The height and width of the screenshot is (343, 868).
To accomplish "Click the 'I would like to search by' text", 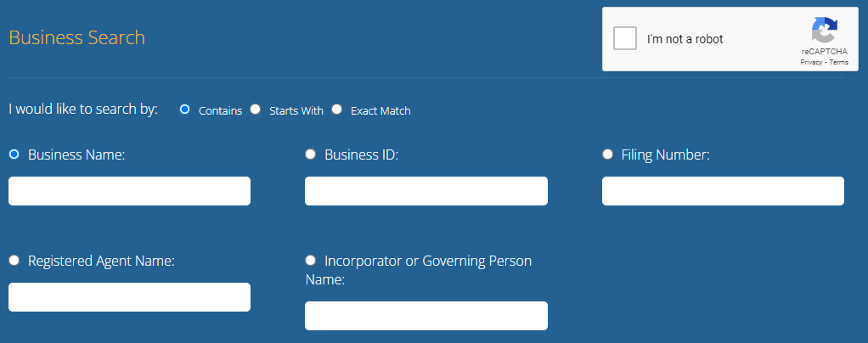I will (x=83, y=110).
